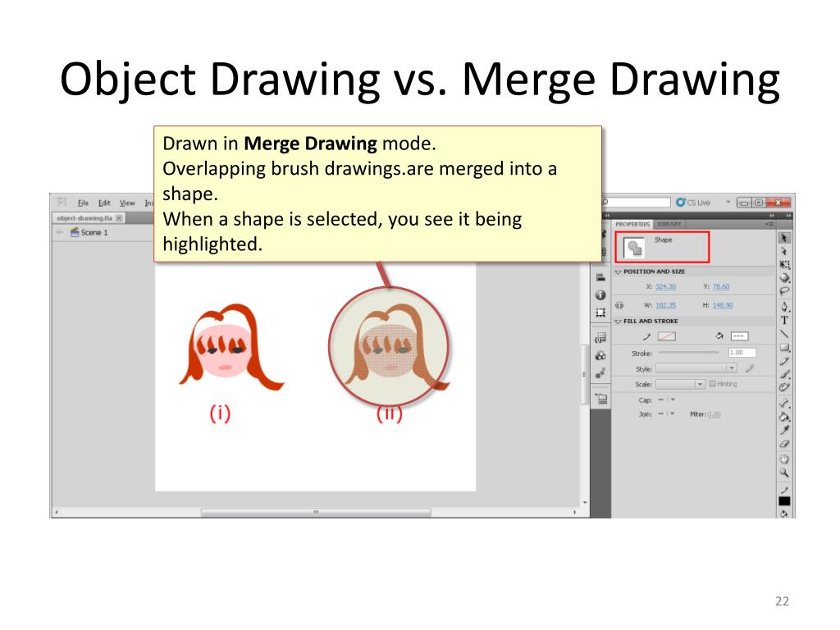Select the Bone tool
This screenshot has height=630, width=840.
click(x=784, y=403)
